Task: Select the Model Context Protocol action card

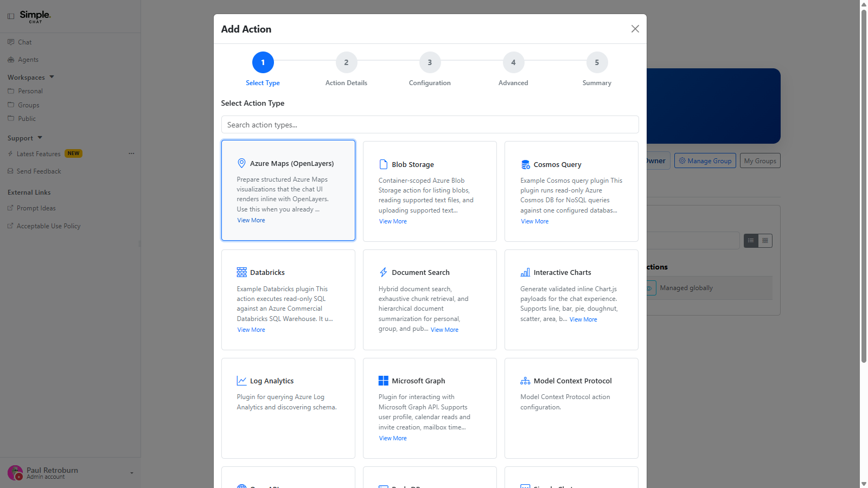Action: pyautogui.click(x=571, y=408)
